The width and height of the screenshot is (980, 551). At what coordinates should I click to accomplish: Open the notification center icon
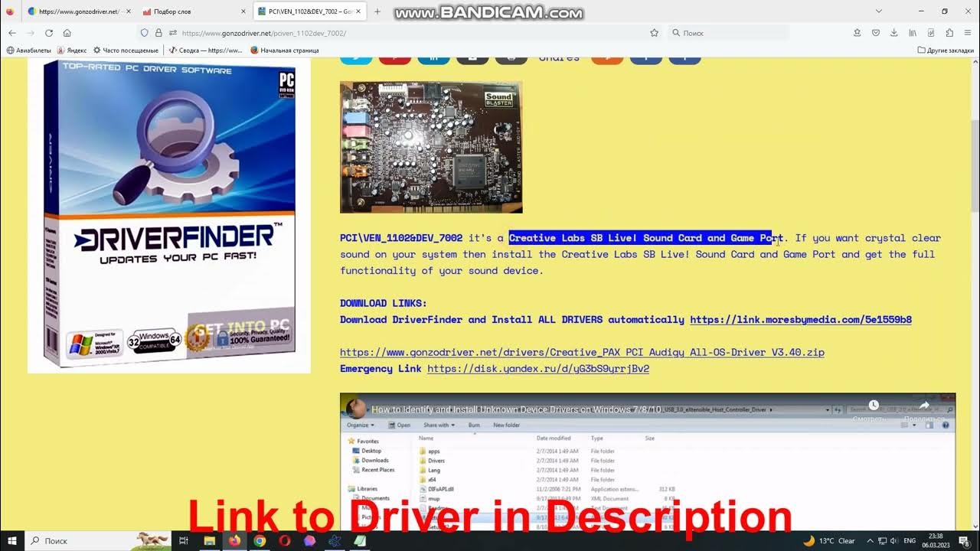click(x=963, y=540)
